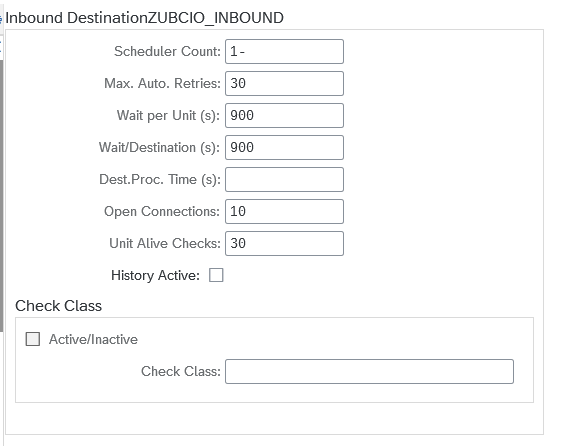Click the Check Class: field label
The width and height of the screenshot is (570, 446).
point(181,371)
